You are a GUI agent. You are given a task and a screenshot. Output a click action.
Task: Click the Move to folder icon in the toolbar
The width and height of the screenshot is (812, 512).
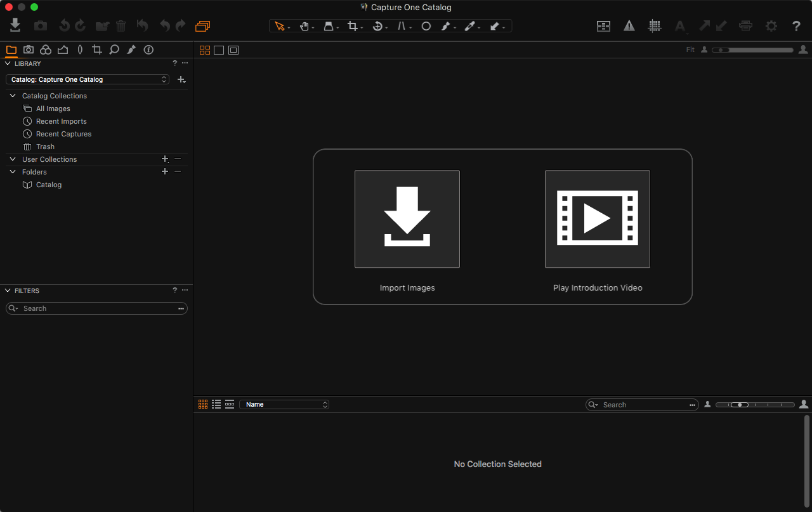102,26
